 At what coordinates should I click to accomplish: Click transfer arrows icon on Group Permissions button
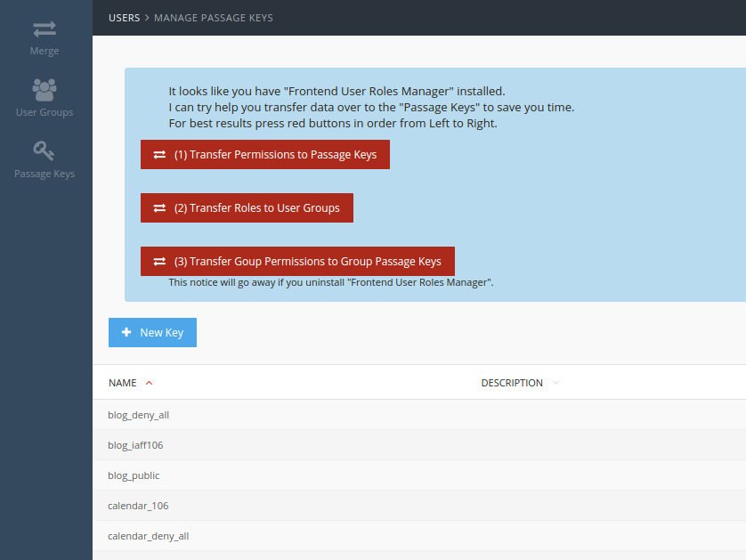[159, 261]
